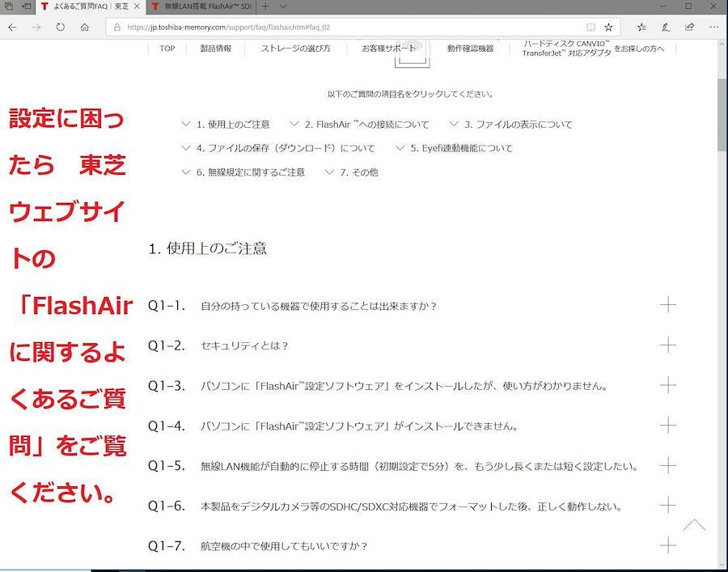Expand Q1-6 answer with plus icon
This screenshot has width=728, height=572.
(667, 505)
